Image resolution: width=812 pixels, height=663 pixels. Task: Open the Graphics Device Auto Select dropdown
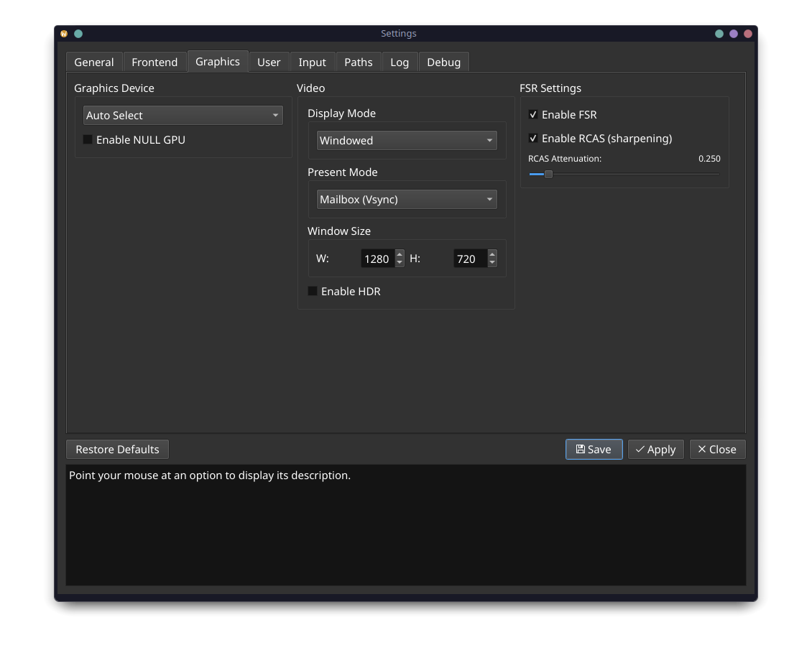pos(183,116)
